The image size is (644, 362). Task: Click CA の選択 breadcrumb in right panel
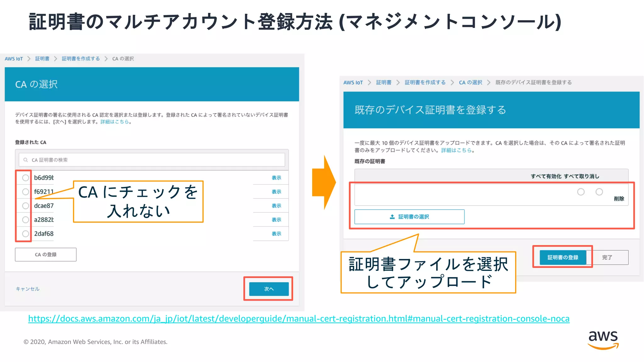(x=470, y=83)
